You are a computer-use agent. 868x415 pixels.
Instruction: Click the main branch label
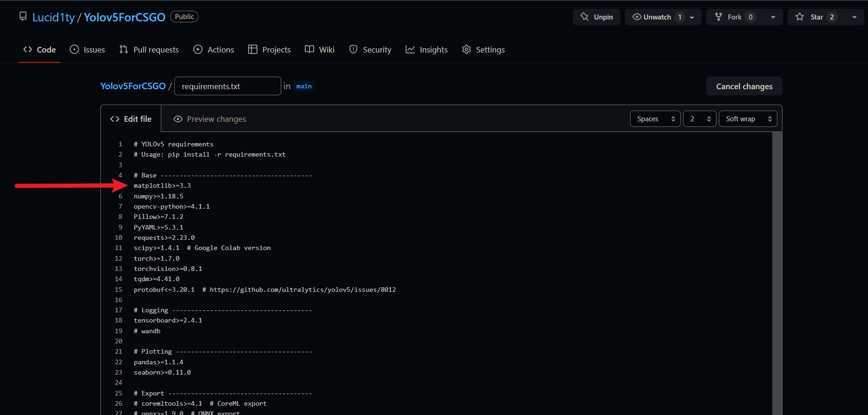304,86
